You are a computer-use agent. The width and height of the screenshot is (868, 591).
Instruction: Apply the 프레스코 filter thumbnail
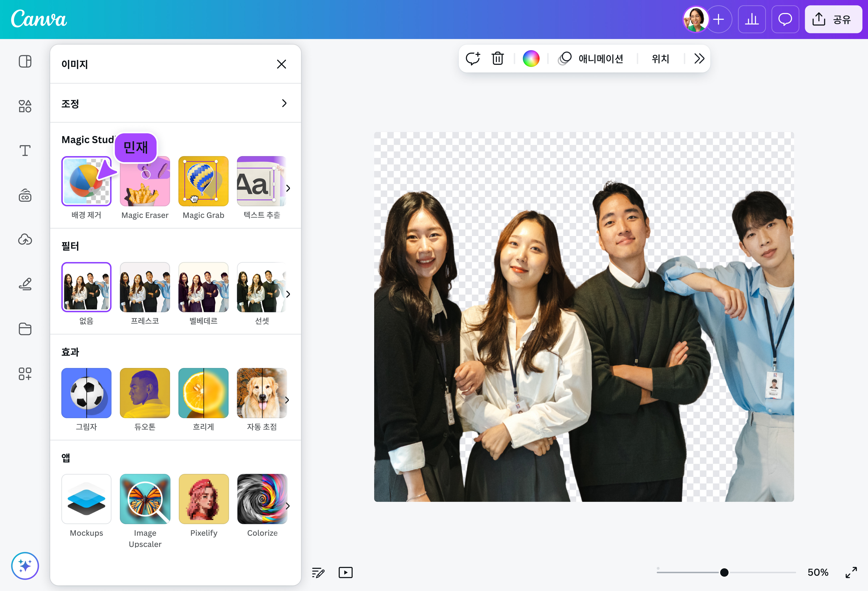[145, 287]
